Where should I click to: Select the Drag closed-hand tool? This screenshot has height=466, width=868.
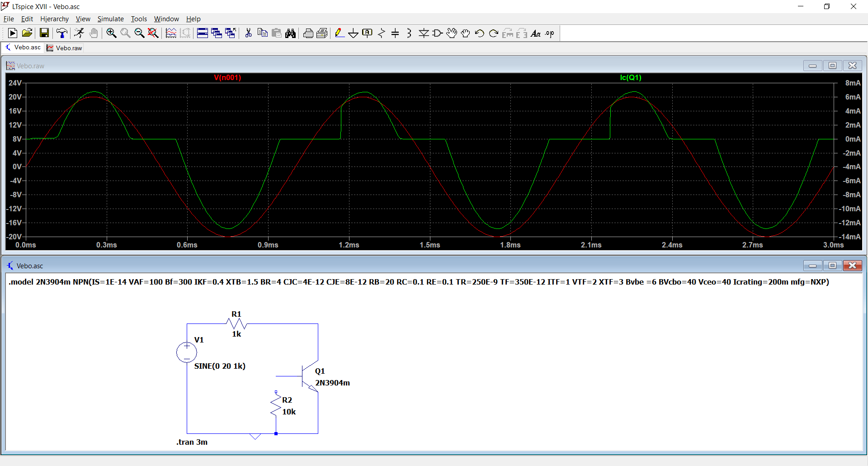pos(466,33)
